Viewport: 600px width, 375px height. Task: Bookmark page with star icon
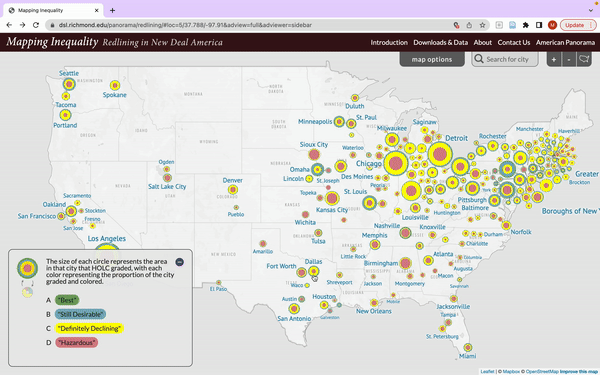pos(483,25)
